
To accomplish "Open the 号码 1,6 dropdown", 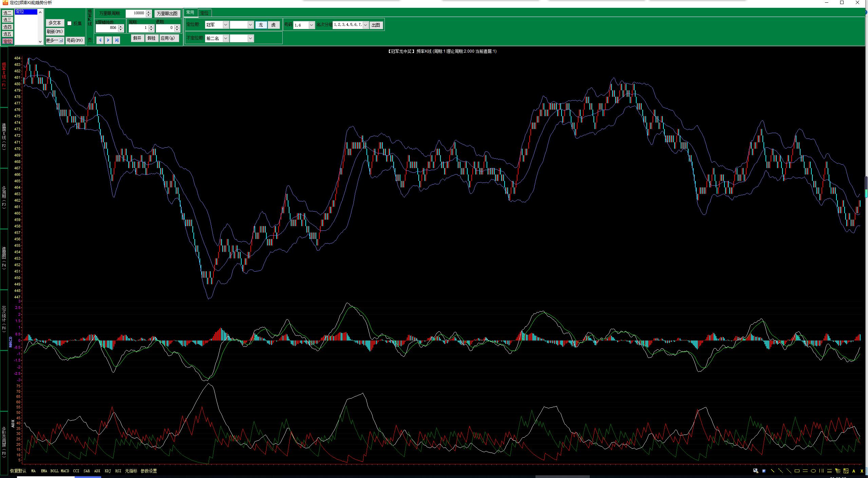I will coord(312,25).
